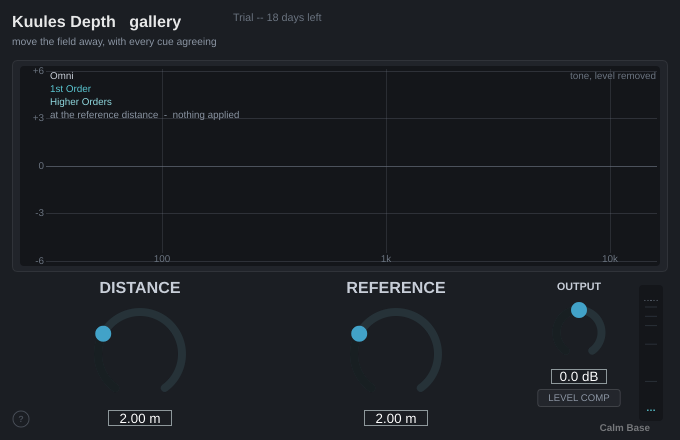Click the DISTANCE knob handle
Viewport: 680px width, 440px height.
[x=103, y=334]
